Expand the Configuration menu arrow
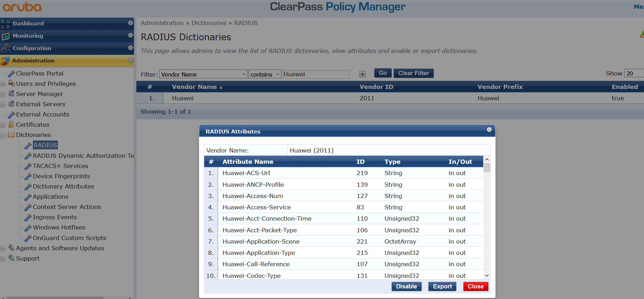 [130, 48]
